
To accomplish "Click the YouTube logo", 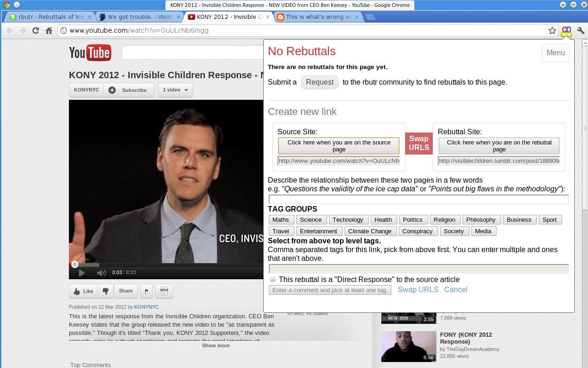I will tap(90, 53).
